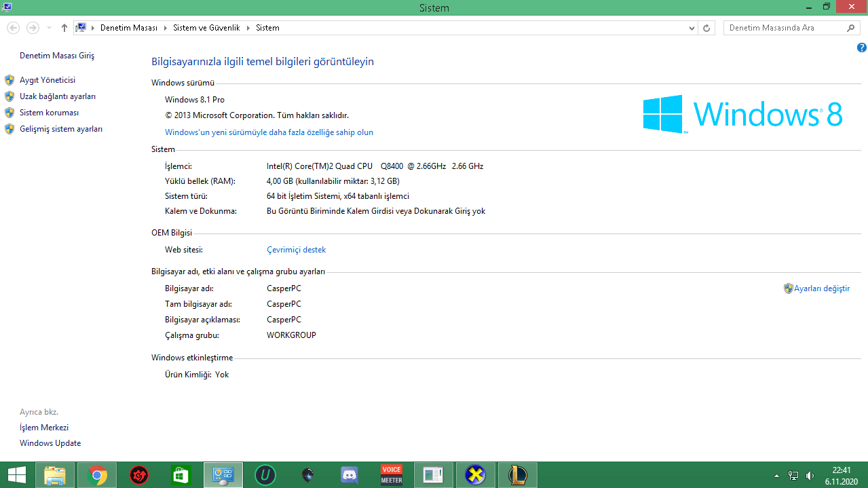Screen dimensions: 868x488
Task: Expand arrow after Sistem ve Güvenlik breadcrumb
Action: tap(248, 28)
